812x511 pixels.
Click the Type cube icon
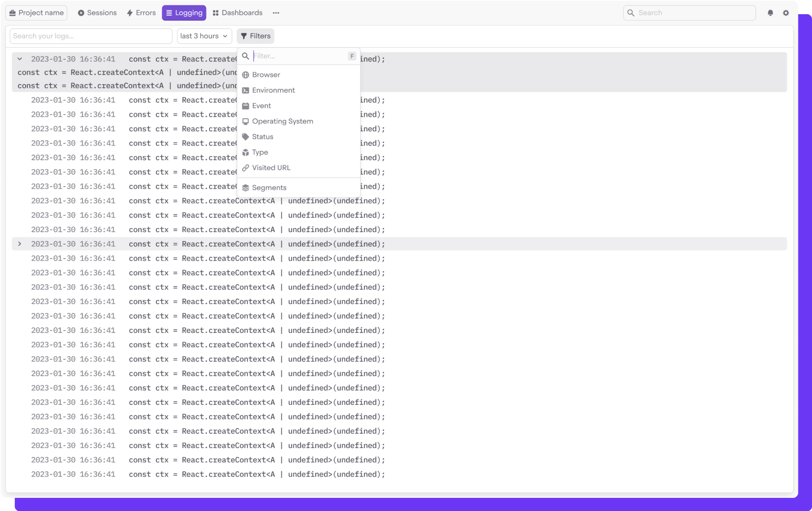click(245, 152)
